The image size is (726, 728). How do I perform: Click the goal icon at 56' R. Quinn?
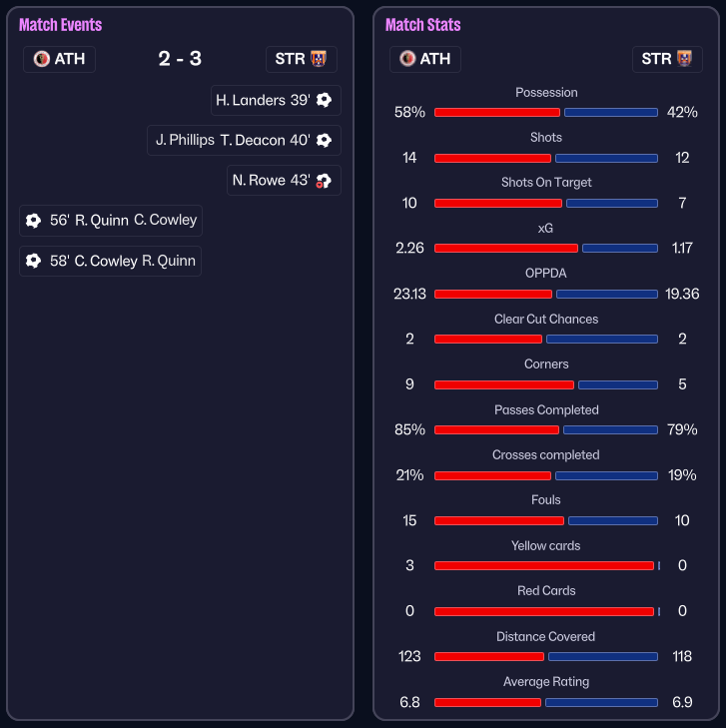coord(34,221)
